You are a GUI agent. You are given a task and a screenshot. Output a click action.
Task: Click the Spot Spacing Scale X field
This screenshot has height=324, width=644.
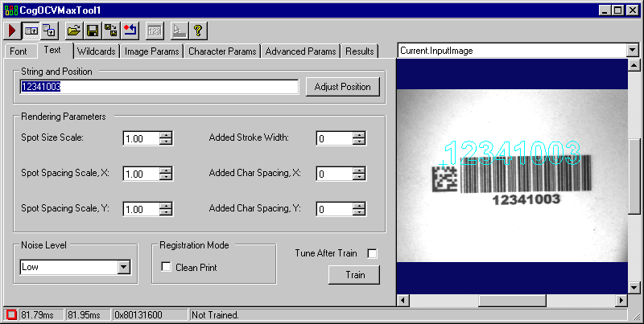(141, 174)
